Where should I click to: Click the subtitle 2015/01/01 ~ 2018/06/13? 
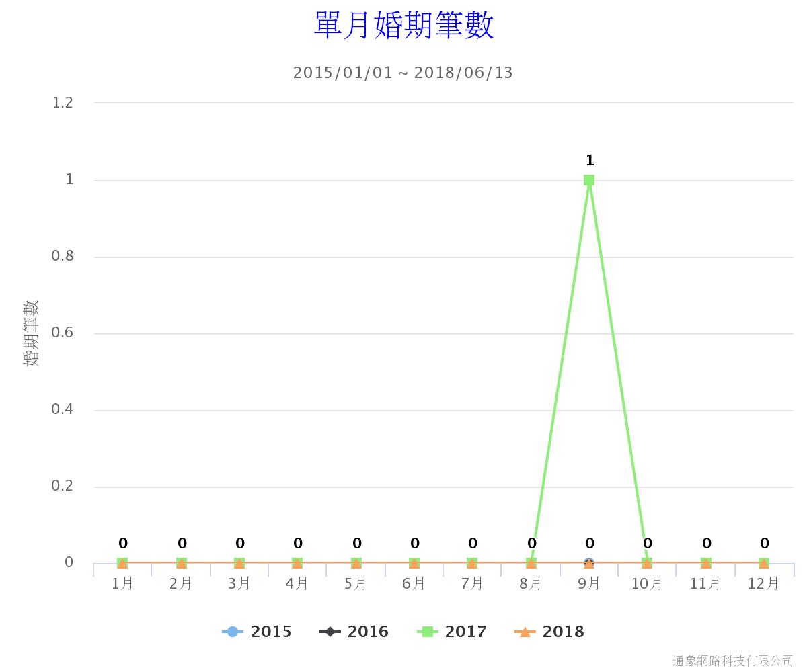(x=403, y=73)
